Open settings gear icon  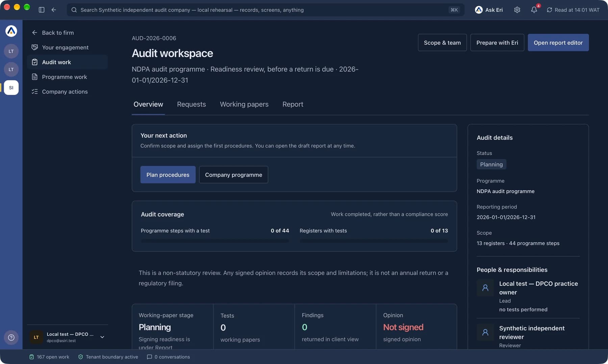click(x=517, y=10)
